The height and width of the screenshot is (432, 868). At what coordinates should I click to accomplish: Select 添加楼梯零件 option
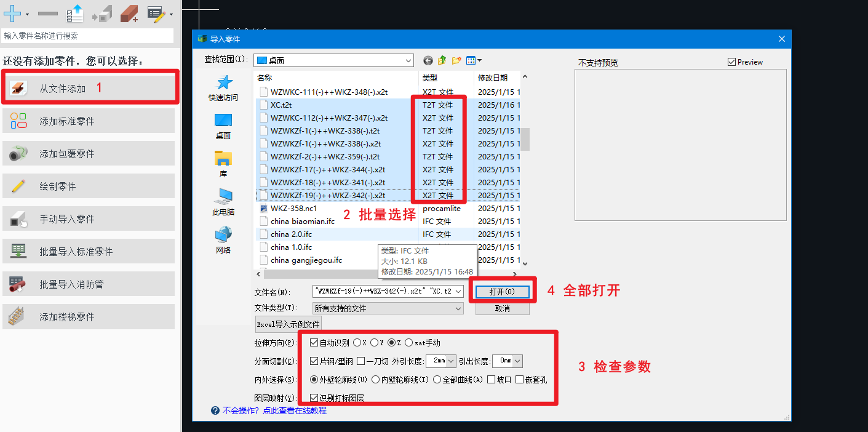click(89, 317)
